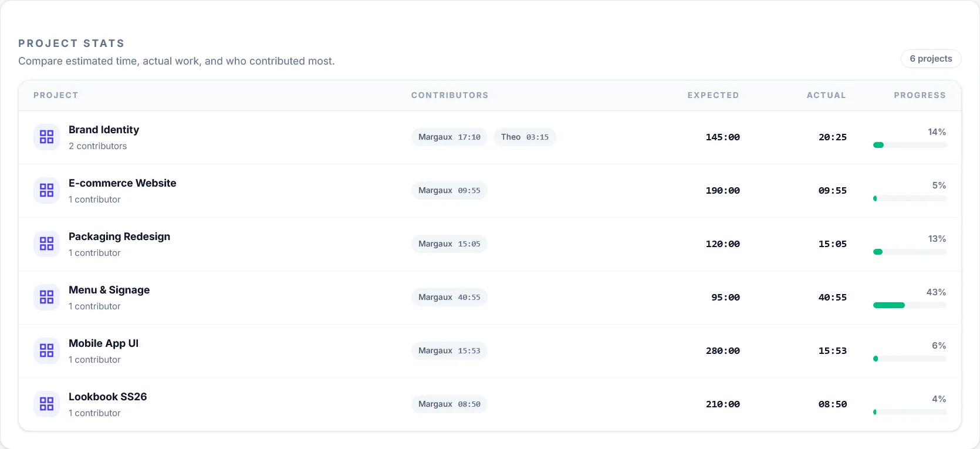Click Theo's 03:15 contributor chip
The image size is (980, 449).
[x=525, y=137]
